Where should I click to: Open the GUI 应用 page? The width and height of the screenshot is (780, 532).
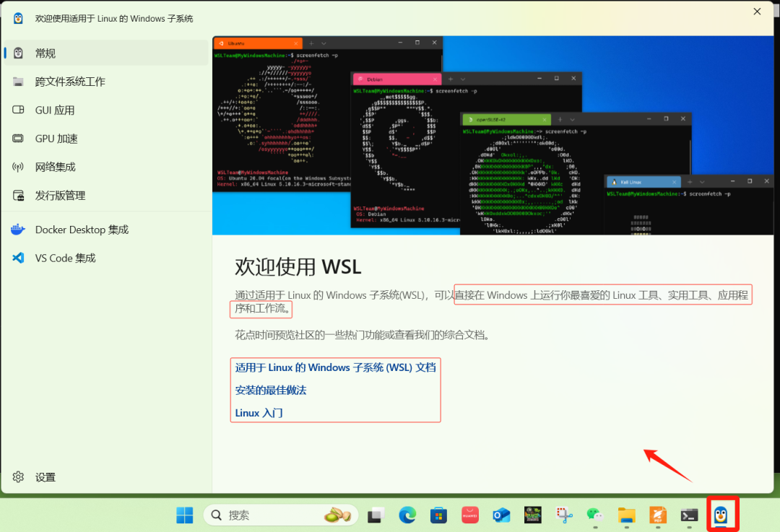click(105, 110)
